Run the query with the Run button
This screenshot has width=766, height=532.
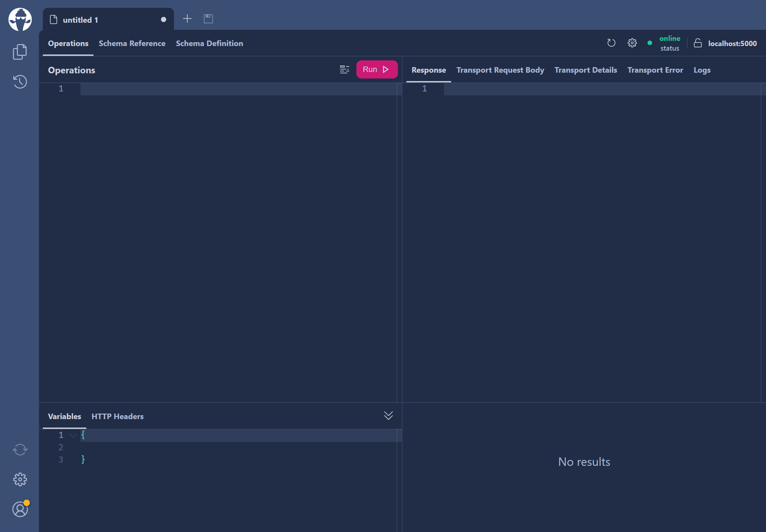[377, 69]
